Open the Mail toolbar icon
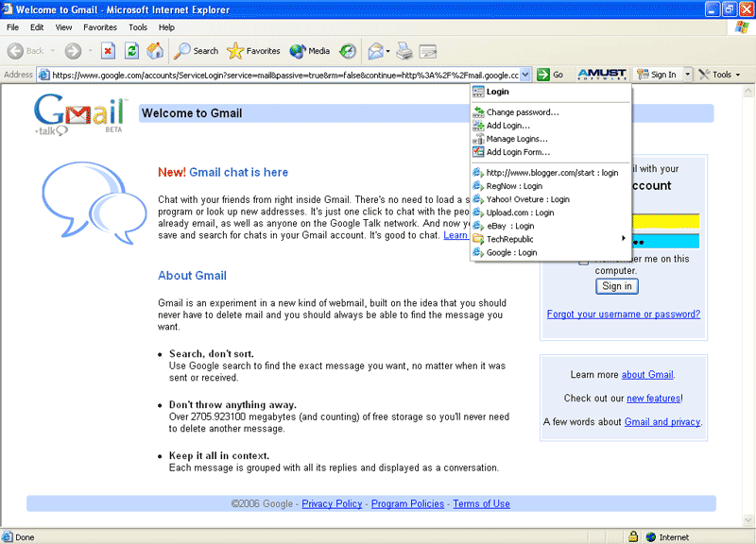Viewport: 756px width, 544px height. click(375, 51)
